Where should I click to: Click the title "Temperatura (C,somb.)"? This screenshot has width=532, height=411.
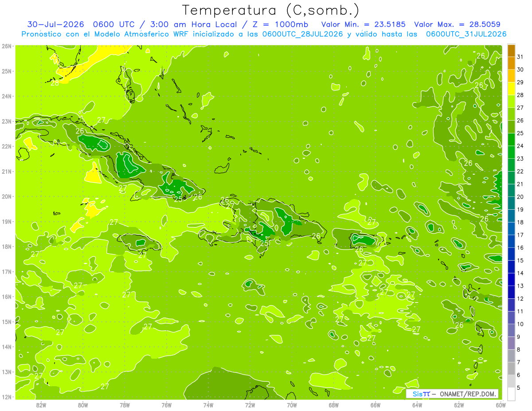coord(270,10)
